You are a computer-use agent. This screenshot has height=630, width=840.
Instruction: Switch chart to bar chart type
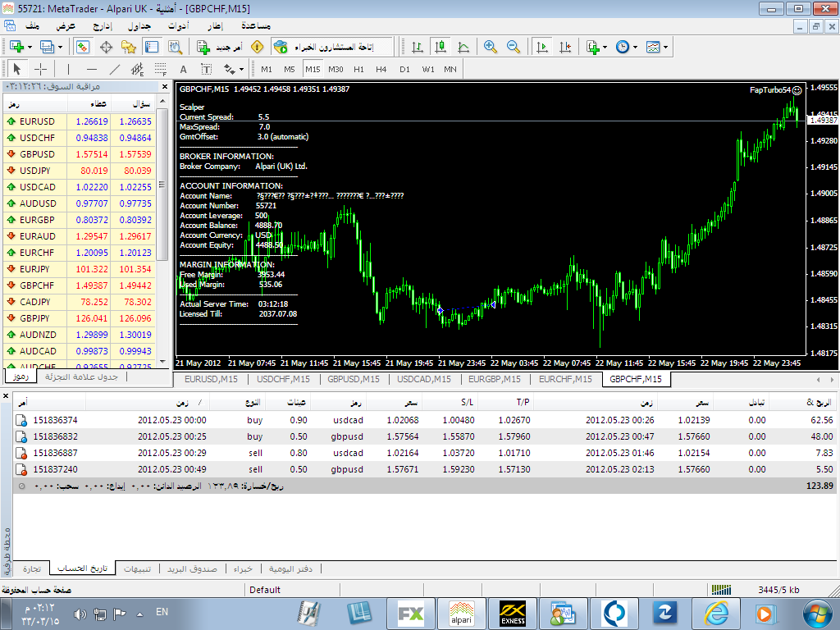418,47
